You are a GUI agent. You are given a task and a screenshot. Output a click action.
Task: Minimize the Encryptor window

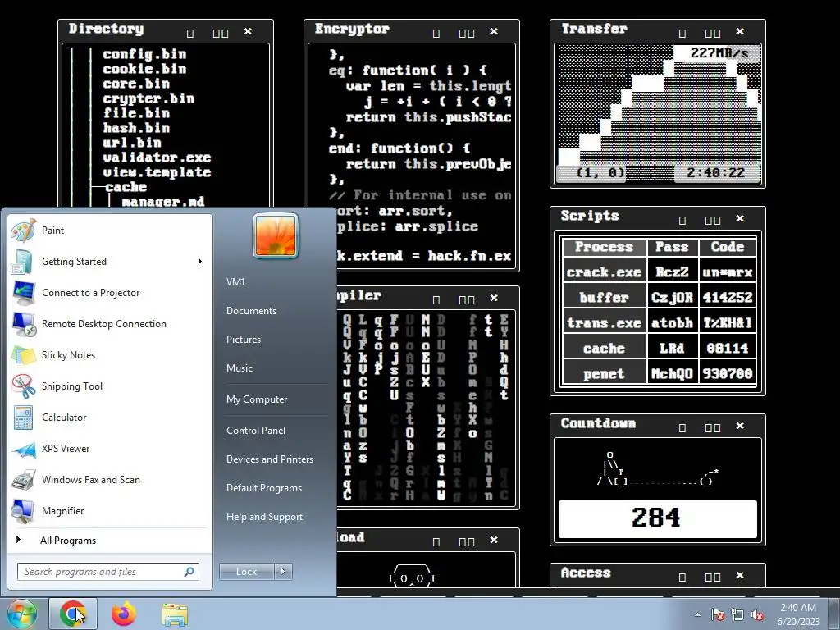tap(436, 33)
